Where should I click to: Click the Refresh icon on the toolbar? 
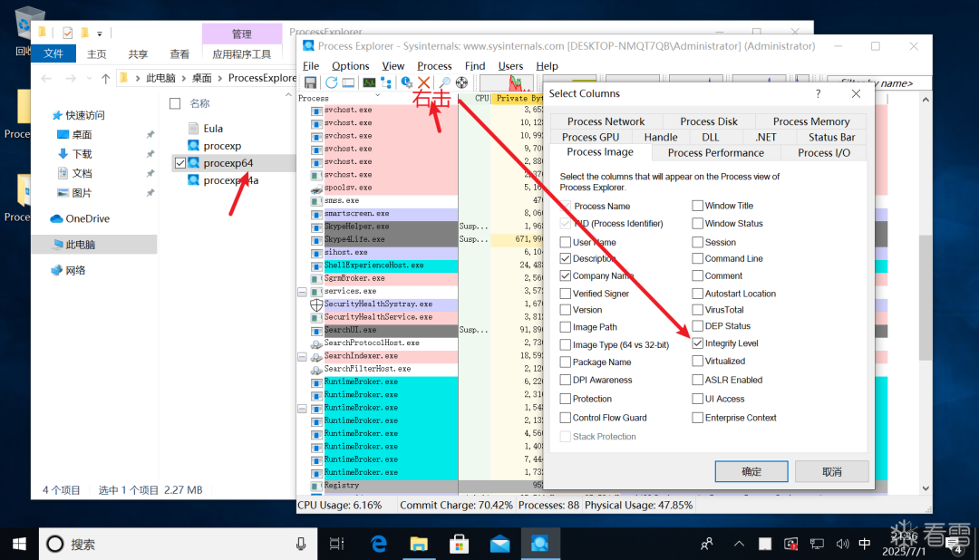[x=331, y=82]
